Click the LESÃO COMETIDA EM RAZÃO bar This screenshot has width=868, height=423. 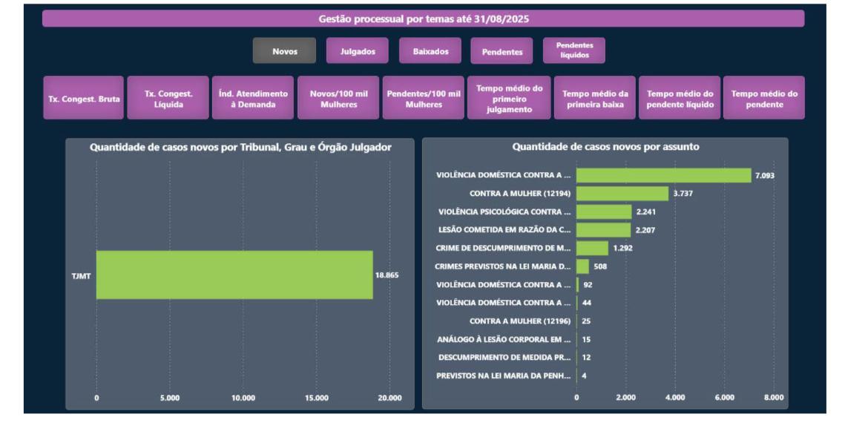click(603, 230)
